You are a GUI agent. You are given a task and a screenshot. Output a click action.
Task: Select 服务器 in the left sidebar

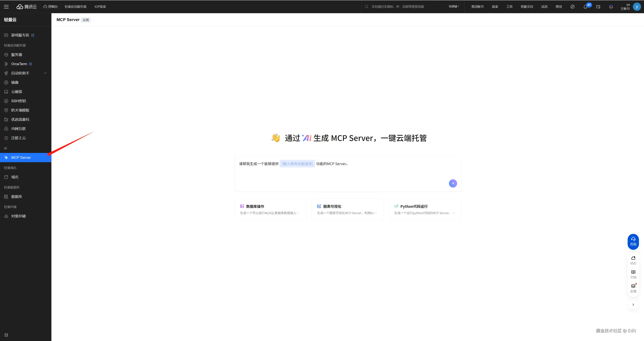16,55
